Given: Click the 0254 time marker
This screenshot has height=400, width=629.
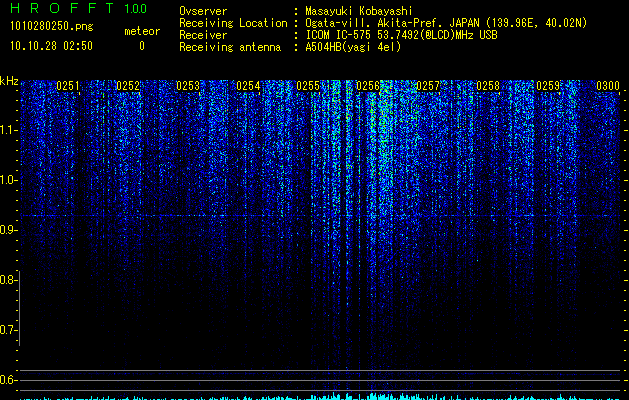Looking at the screenshot, I should coord(248,86).
